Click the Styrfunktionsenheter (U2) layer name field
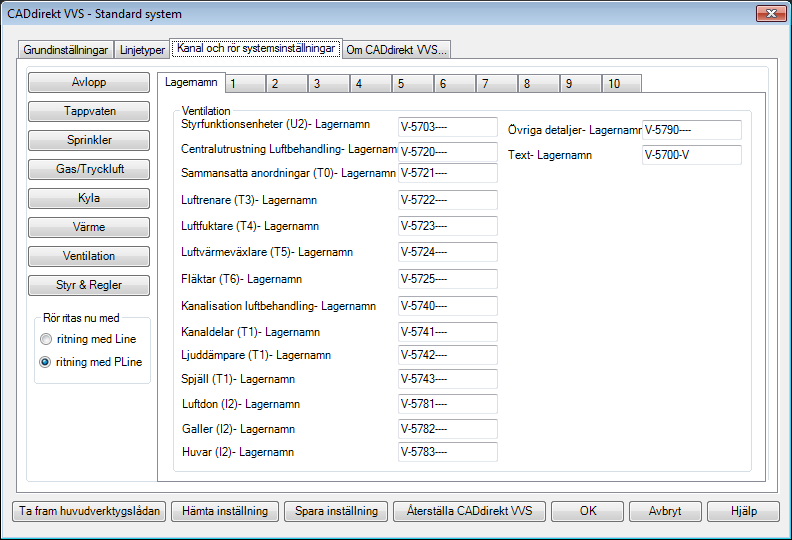The image size is (792, 540). tap(448, 127)
